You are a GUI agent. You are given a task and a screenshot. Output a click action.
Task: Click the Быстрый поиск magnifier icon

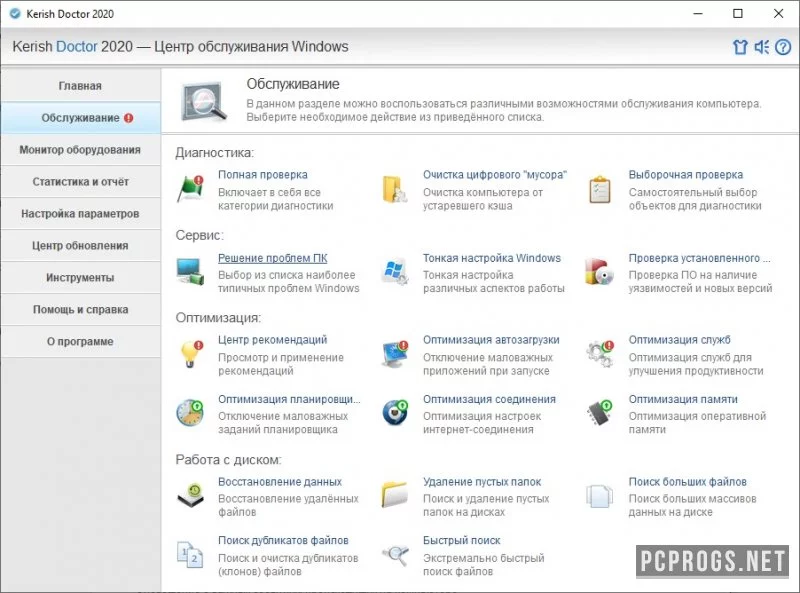tap(396, 555)
